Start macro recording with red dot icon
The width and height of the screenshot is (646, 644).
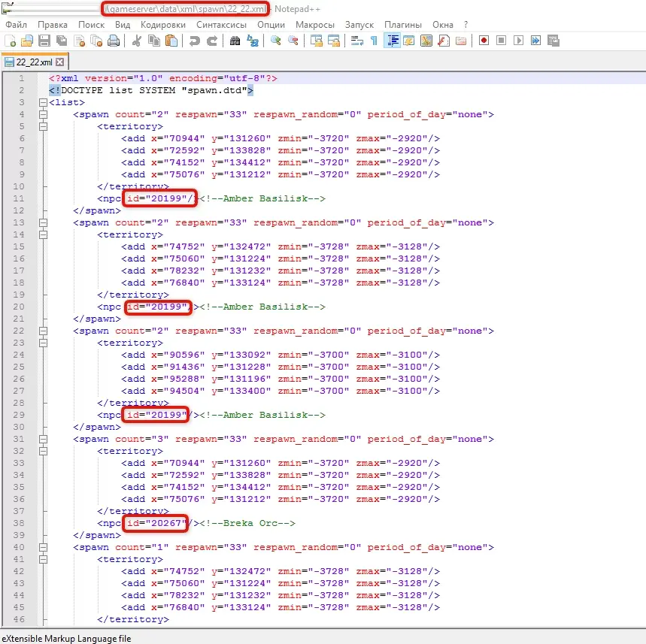pos(484,41)
